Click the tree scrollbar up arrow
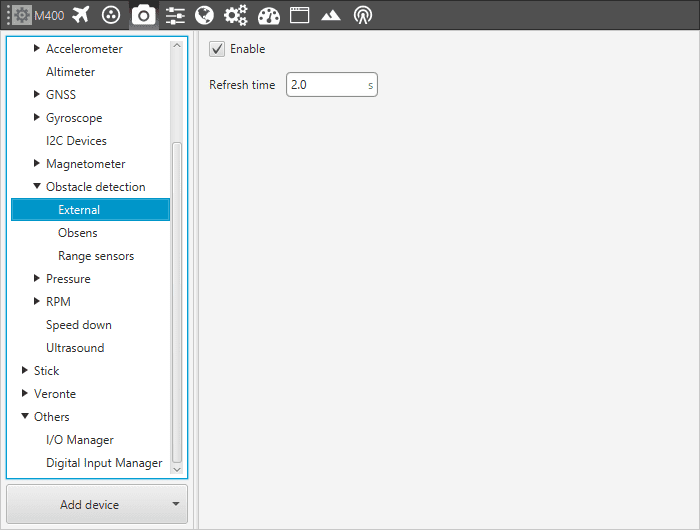 coord(177,45)
